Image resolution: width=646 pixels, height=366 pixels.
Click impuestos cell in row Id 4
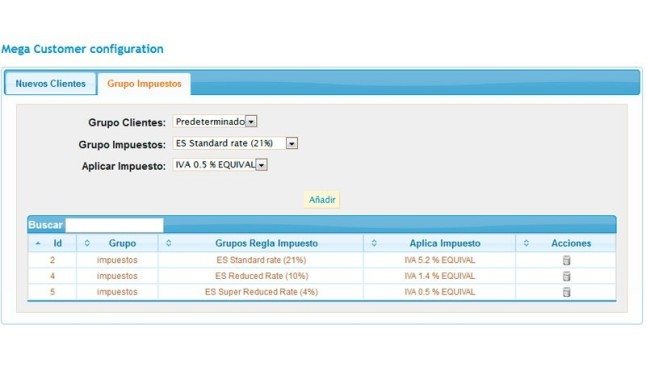117,276
